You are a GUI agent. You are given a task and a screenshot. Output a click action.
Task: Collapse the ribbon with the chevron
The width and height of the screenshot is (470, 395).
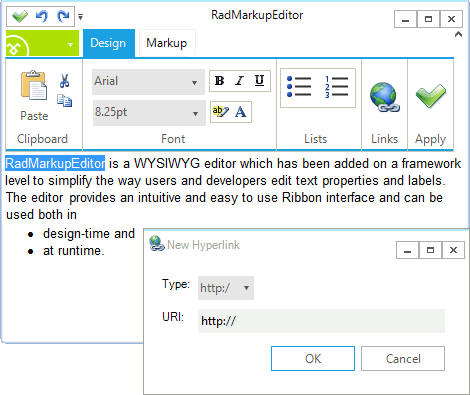[x=458, y=34]
